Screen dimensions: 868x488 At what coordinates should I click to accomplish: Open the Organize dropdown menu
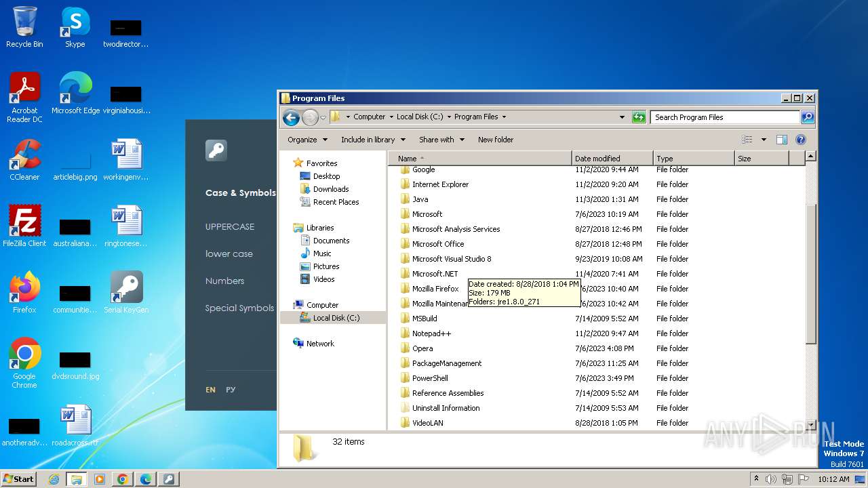pyautogui.click(x=307, y=140)
